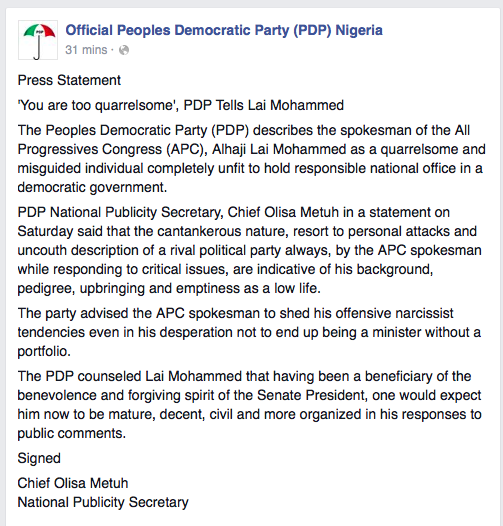Click the word 'Nigeria' in the page name

359,30
